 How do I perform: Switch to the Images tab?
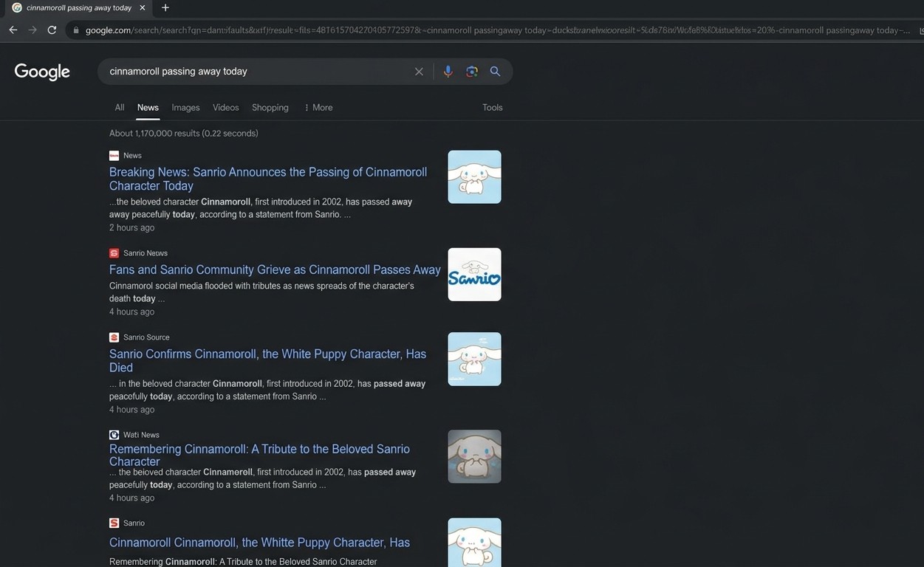pos(185,108)
